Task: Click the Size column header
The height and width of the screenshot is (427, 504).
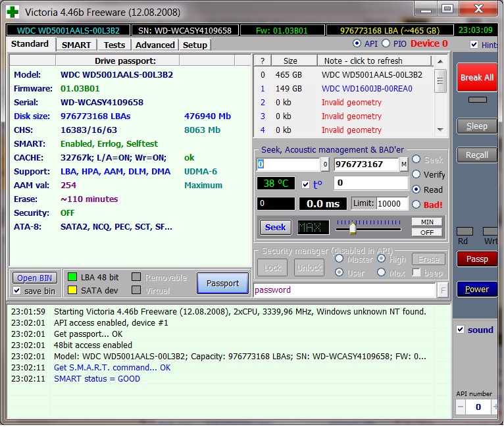Action: 294,61
